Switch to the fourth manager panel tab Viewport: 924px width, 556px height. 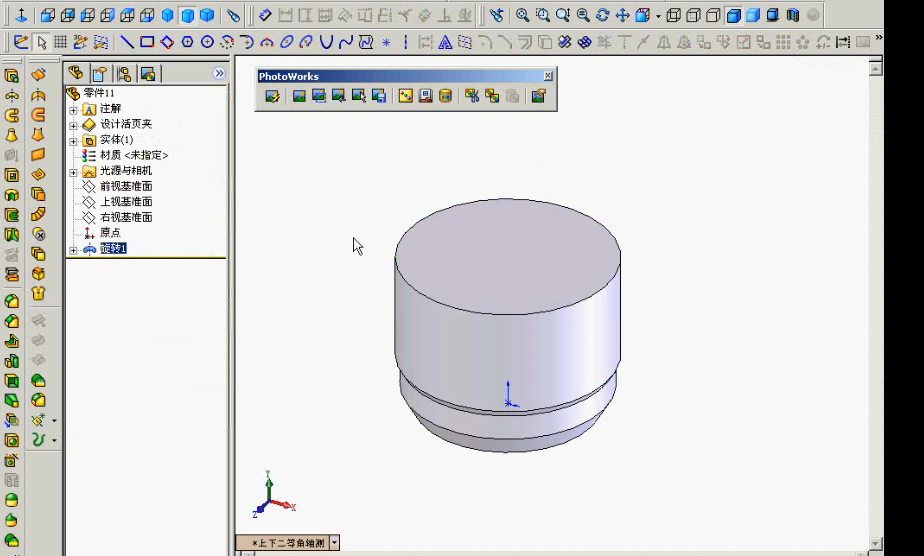pos(148,74)
